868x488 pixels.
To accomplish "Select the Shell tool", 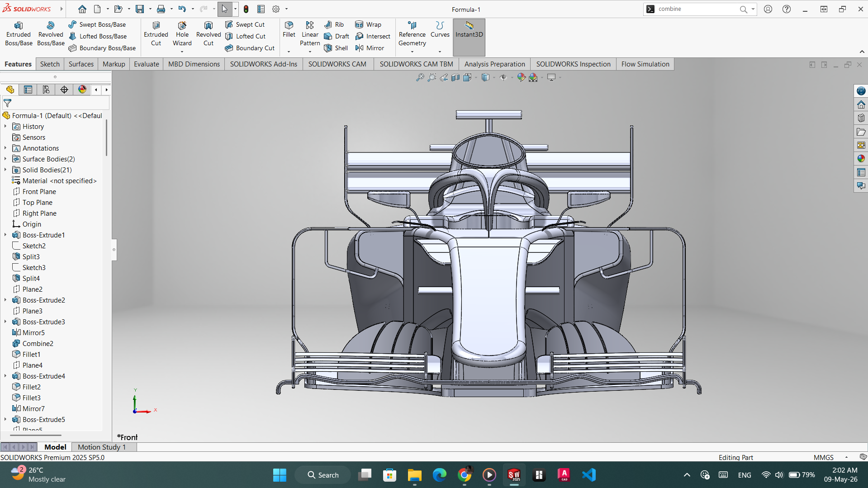I will tap(336, 48).
